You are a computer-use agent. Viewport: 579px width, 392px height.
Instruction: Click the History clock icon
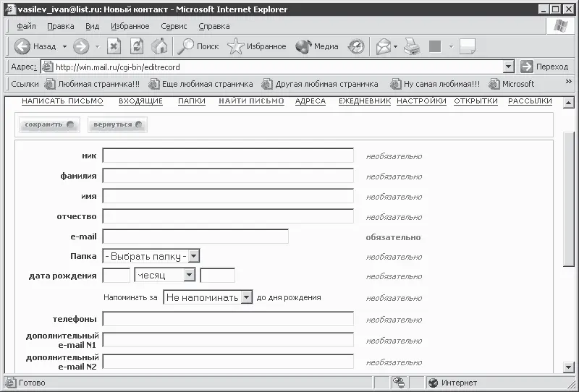356,47
